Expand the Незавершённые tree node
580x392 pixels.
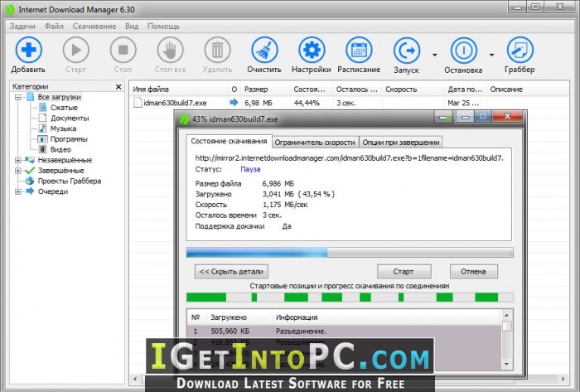(17, 160)
